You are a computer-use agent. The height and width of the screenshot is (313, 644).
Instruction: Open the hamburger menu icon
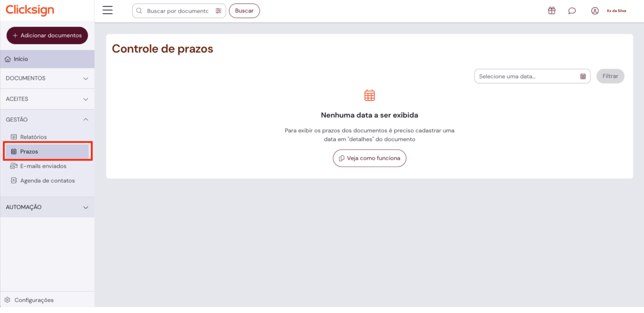108,10
